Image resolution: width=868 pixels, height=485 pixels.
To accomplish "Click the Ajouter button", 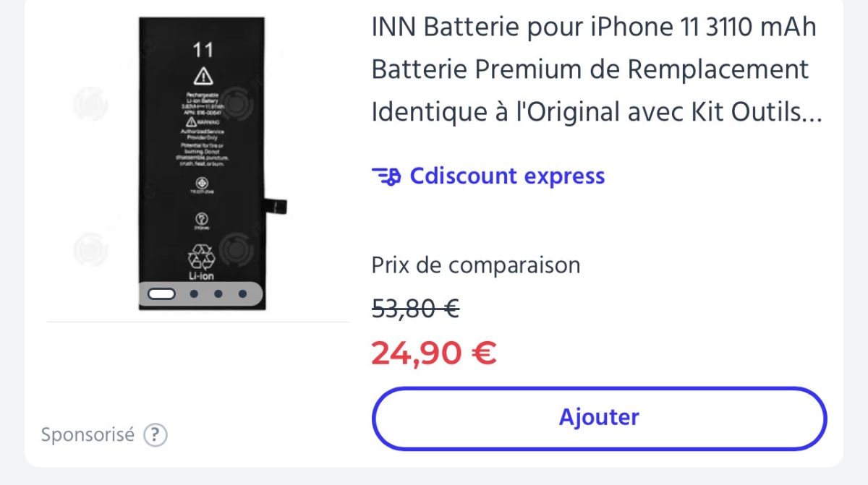I will click(598, 417).
